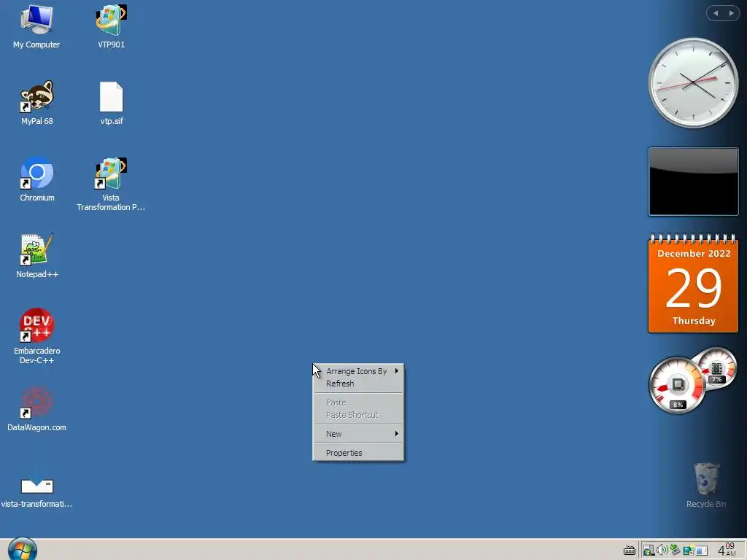
Task: Click the greyed Paste Shortcut entry
Action: (x=358, y=415)
